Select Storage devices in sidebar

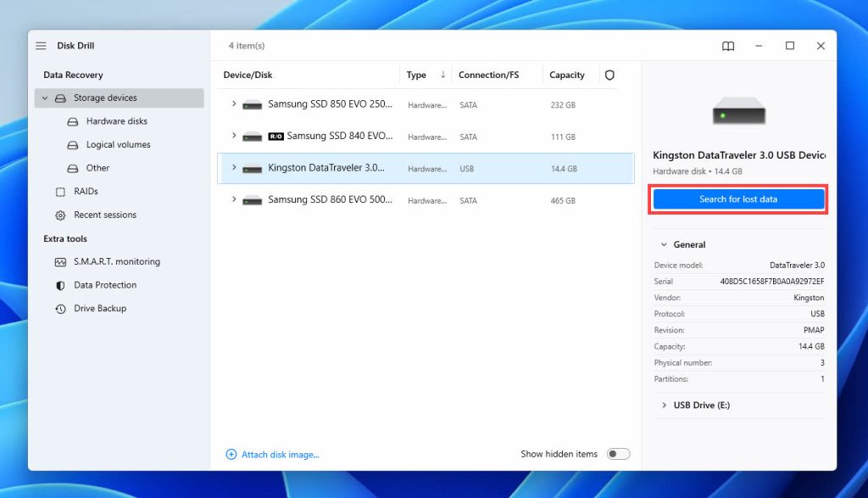click(x=119, y=98)
